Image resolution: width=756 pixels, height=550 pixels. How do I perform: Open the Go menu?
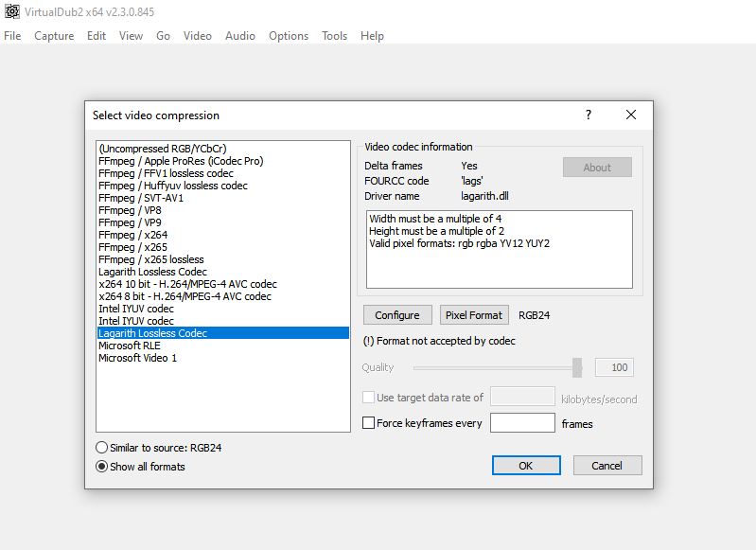163,36
